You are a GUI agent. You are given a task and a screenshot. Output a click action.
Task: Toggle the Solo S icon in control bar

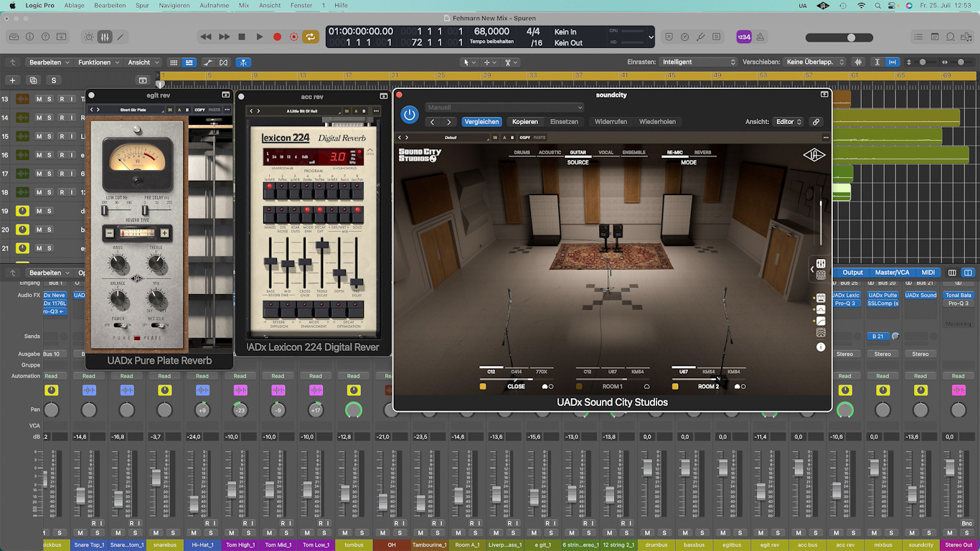click(x=716, y=37)
